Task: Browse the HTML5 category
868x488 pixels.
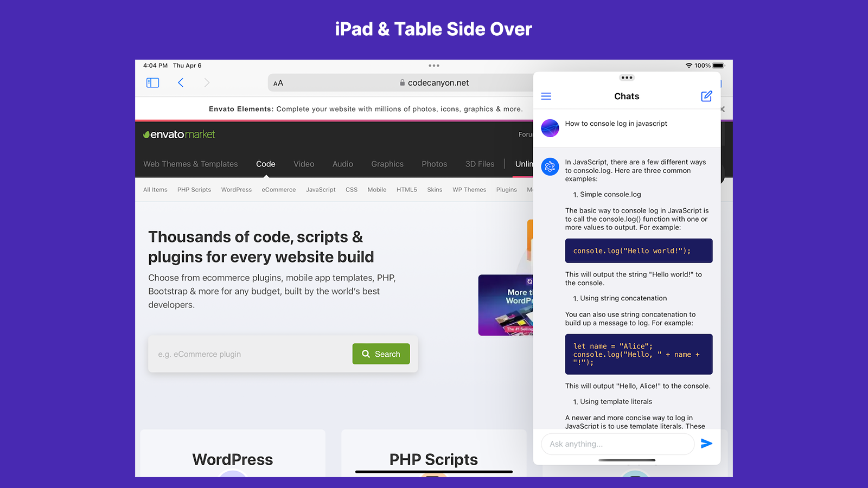Action: coord(407,190)
